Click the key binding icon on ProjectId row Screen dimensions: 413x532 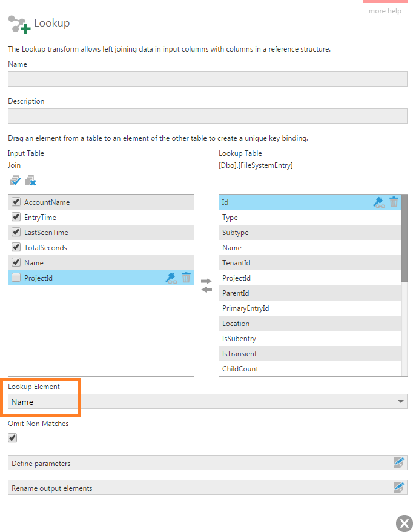point(171,278)
